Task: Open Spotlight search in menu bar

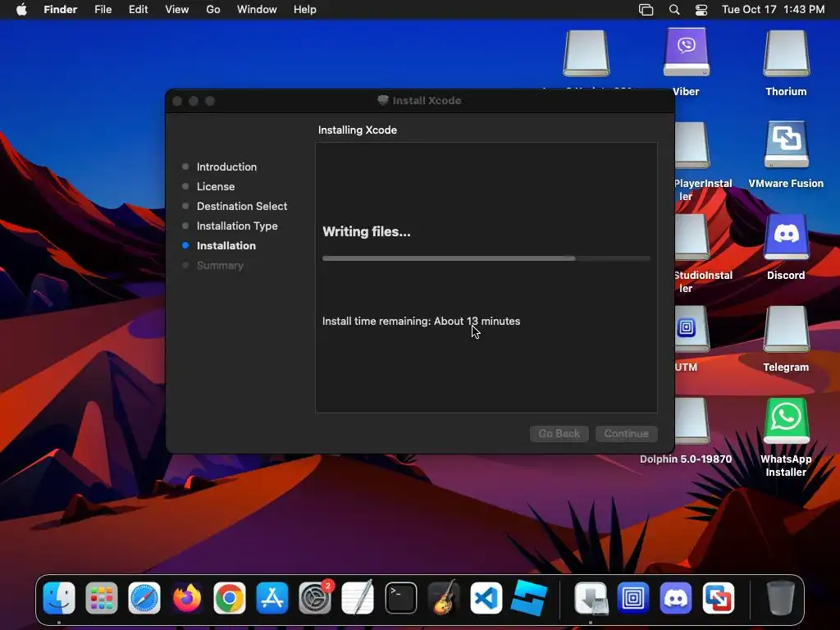Action: [674, 10]
